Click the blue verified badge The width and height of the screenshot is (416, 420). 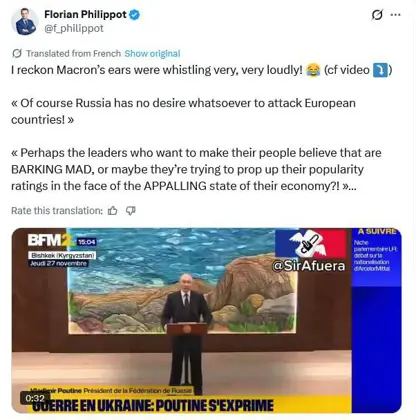point(134,15)
